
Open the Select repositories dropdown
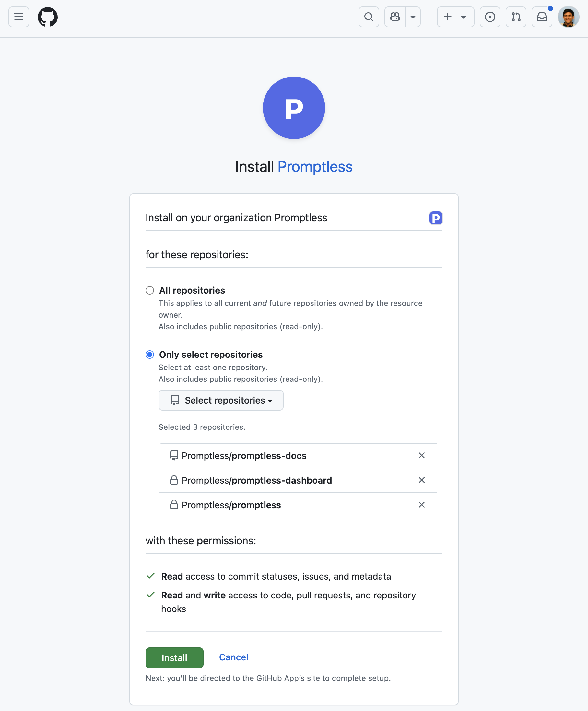pyautogui.click(x=221, y=400)
